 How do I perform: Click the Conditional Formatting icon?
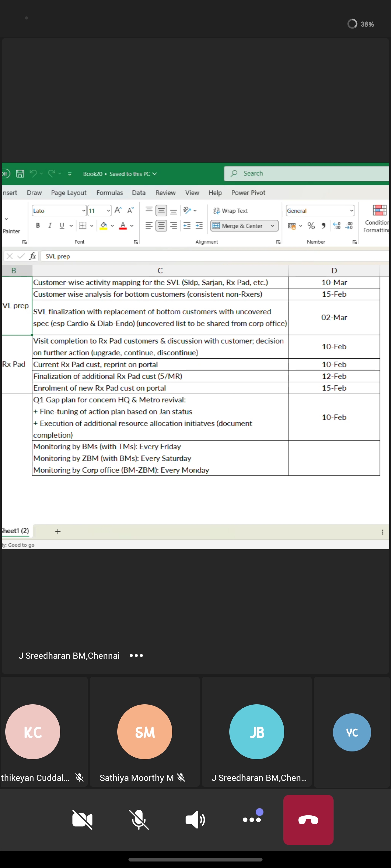click(x=379, y=210)
